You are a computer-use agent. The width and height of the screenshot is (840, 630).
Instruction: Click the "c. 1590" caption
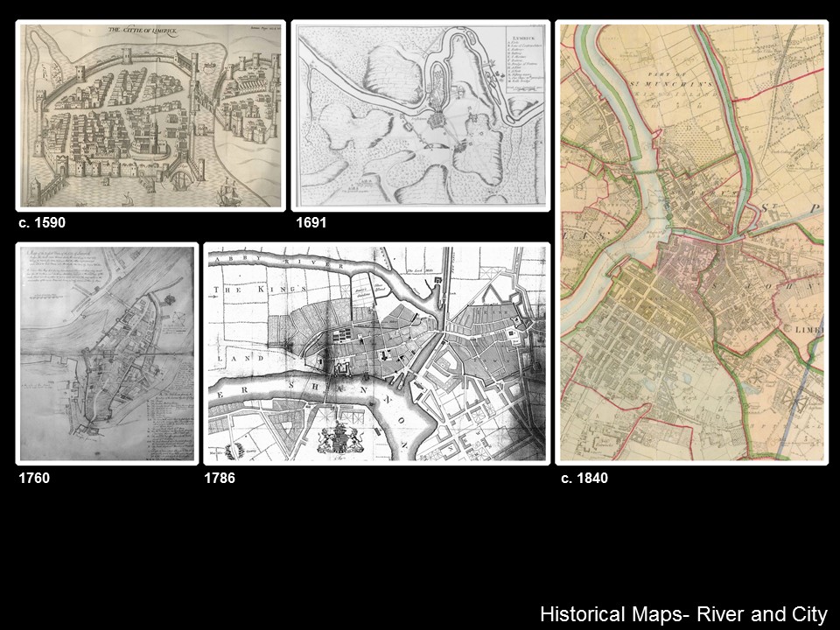click(42, 222)
